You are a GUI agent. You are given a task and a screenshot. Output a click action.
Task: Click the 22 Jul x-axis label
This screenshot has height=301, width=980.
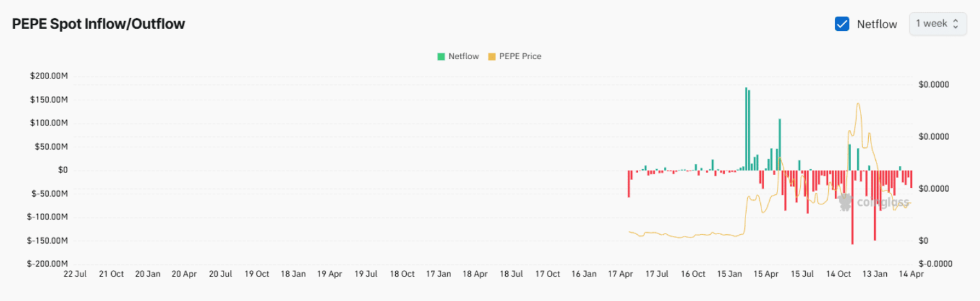pos(75,274)
